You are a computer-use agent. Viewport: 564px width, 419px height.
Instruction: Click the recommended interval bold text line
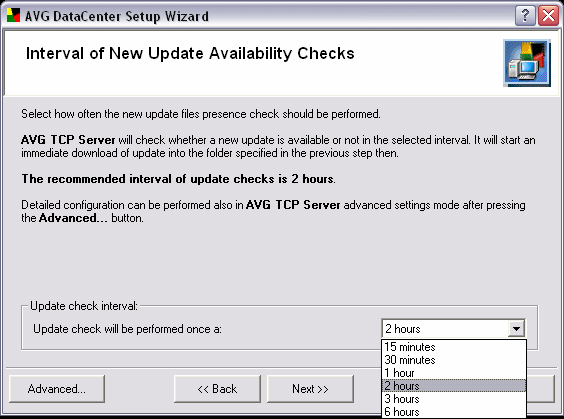(178, 179)
